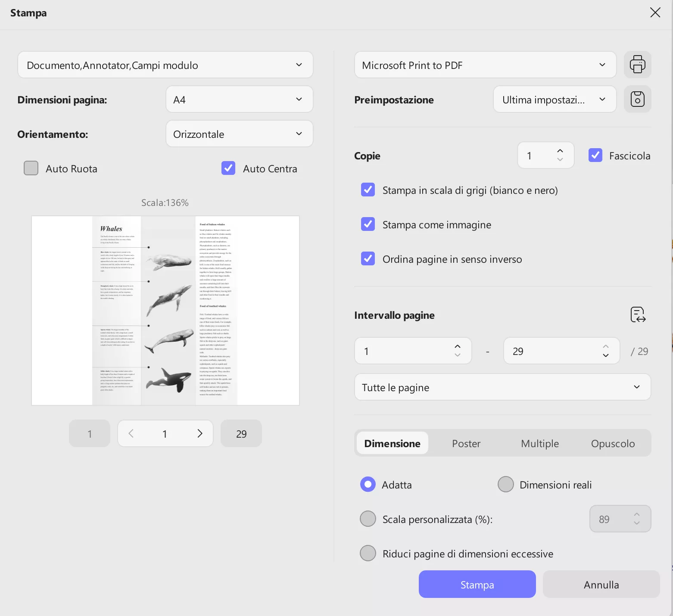
Task: Open the Orientamento dropdown
Action: [239, 134]
